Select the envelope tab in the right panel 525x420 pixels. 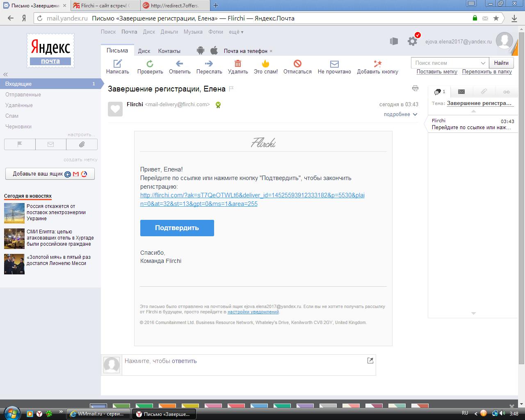461,92
